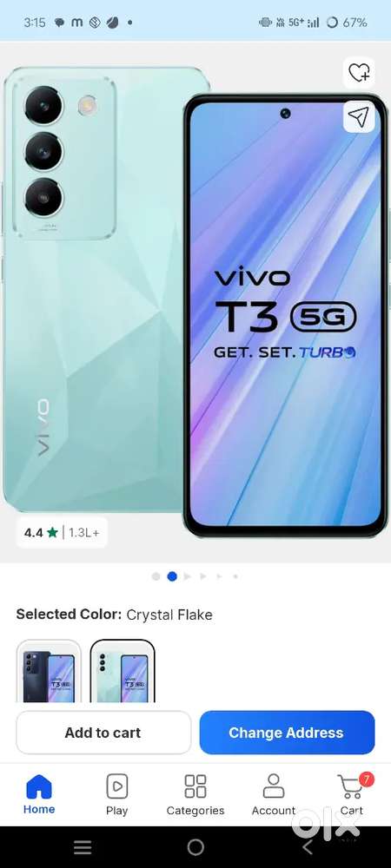Select the second carousel indicator dot
Screen dimensions: 391x868
(x=172, y=576)
